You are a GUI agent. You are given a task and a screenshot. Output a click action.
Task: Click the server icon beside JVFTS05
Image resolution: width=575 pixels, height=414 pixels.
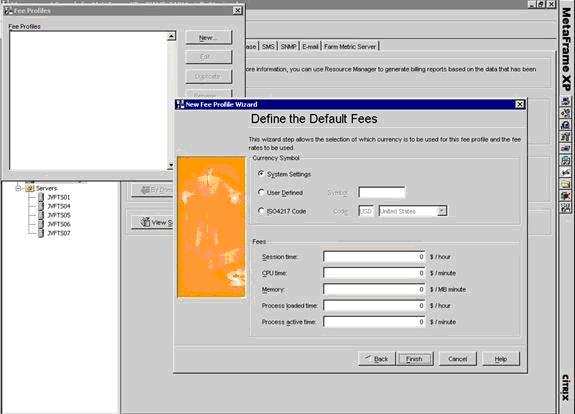(41, 215)
